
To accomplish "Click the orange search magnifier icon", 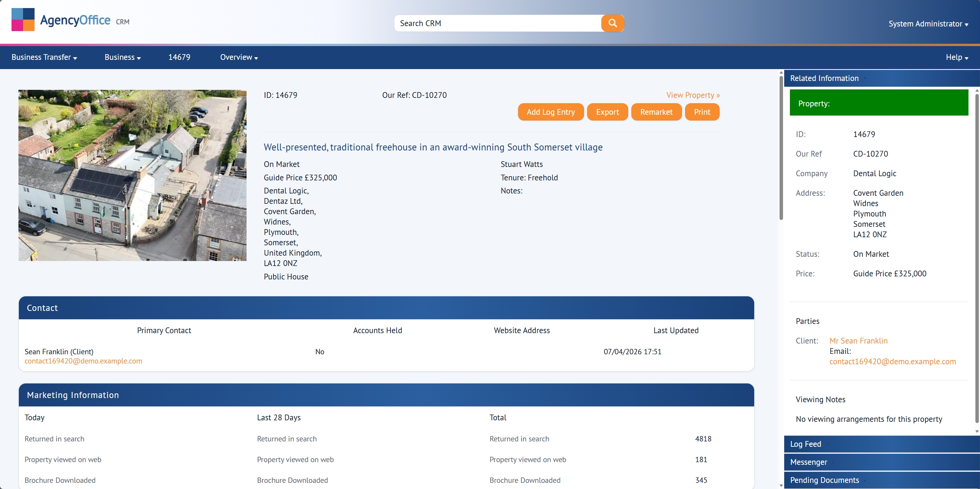I will [612, 23].
